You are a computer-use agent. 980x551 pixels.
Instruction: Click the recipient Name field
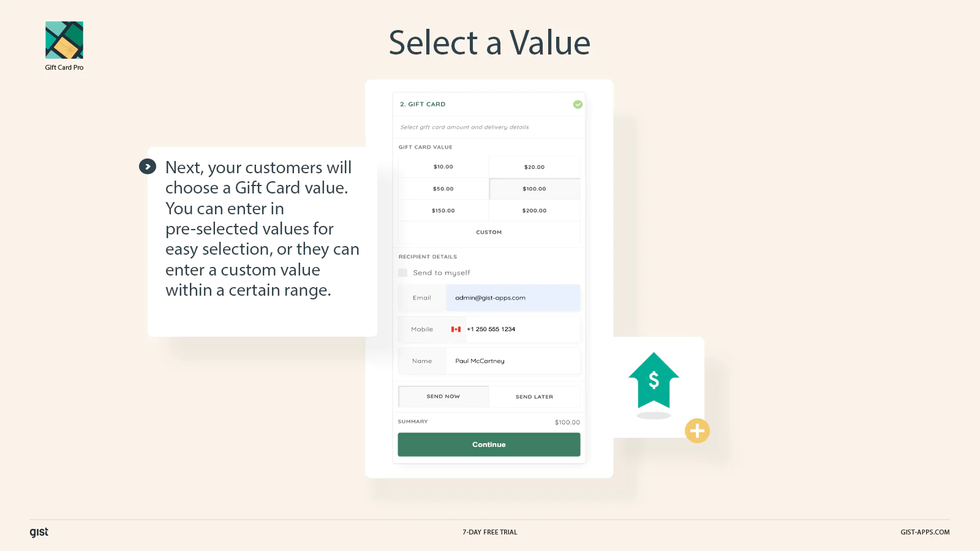(x=513, y=361)
